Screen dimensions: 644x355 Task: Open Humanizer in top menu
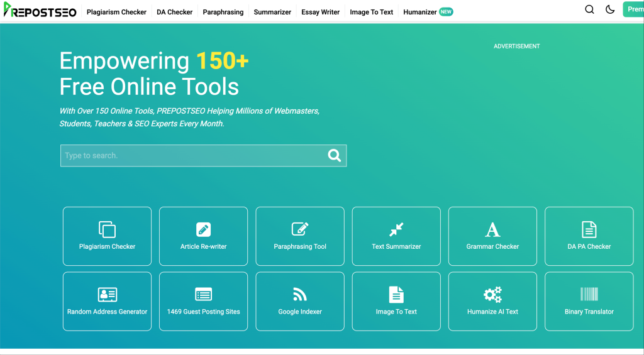419,12
